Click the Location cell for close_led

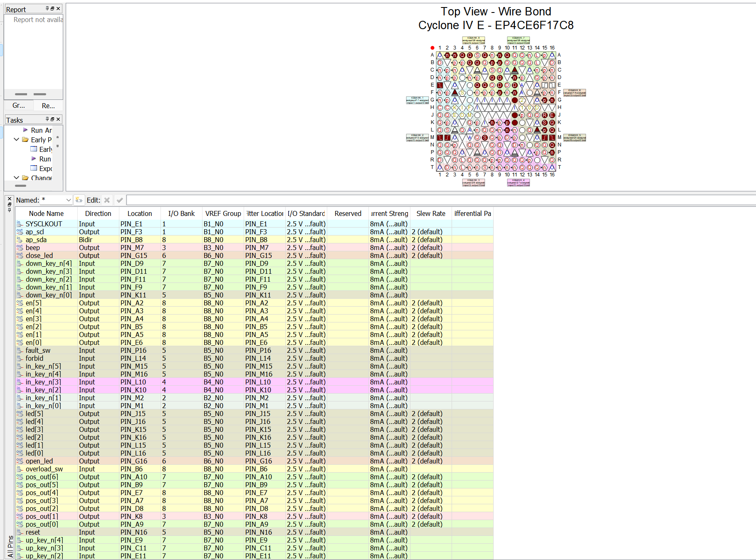click(x=140, y=255)
